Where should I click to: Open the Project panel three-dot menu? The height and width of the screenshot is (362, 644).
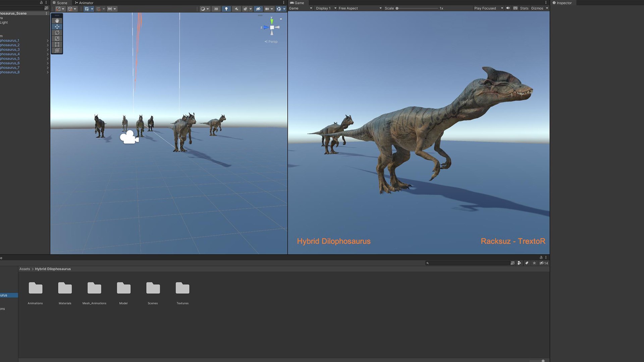[546, 257]
